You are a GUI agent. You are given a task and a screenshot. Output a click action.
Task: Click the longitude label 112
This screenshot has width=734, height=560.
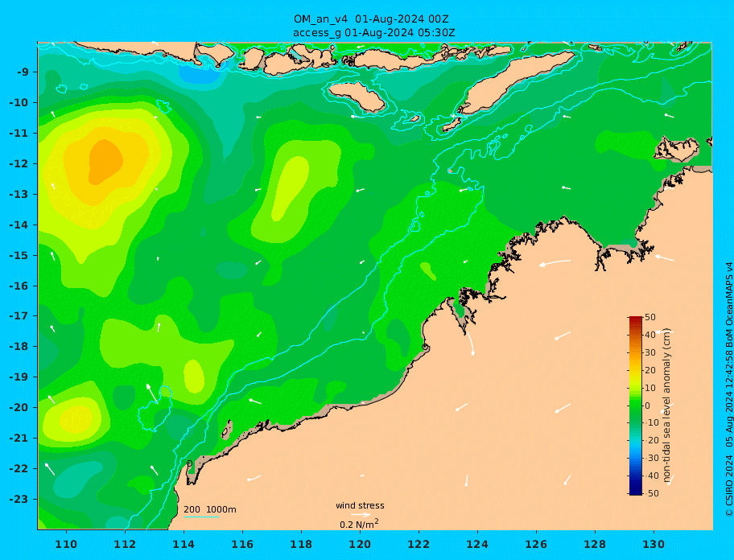click(x=125, y=544)
